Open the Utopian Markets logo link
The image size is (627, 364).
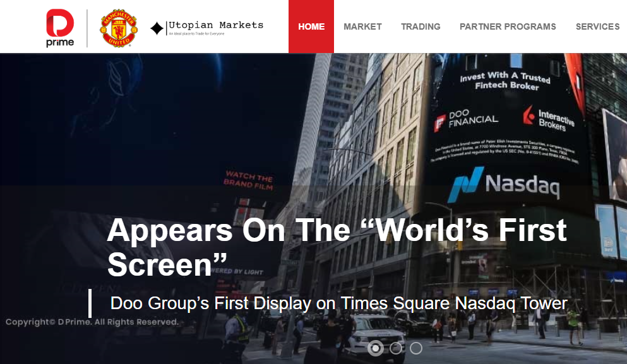click(x=206, y=28)
